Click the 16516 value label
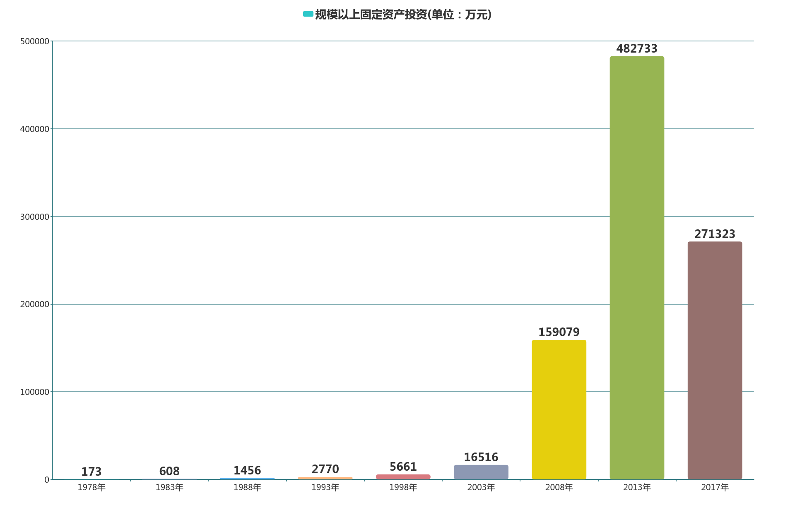 tap(481, 457)
